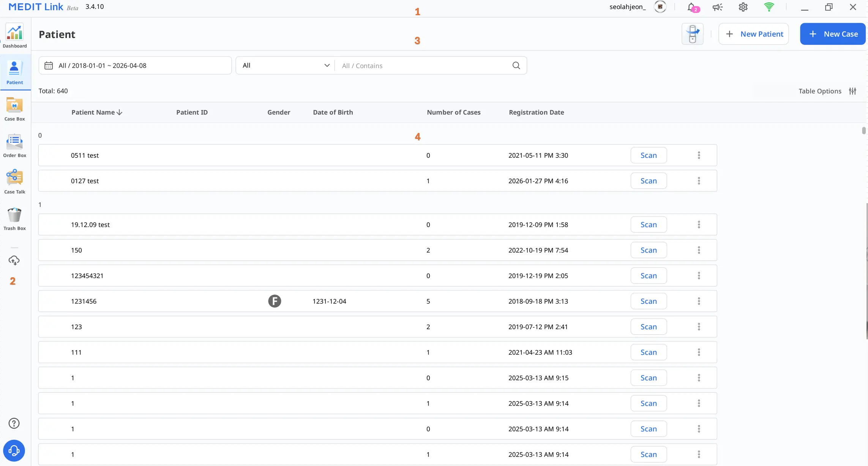The image size is (868, 466).
Task: Focus the All / Contains search field
Action: (423, 66)
